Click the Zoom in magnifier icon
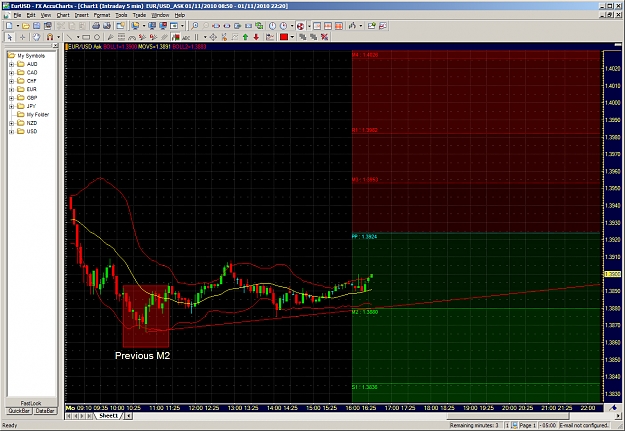Viewport: 625px width, 431px height. pos(195,26)
